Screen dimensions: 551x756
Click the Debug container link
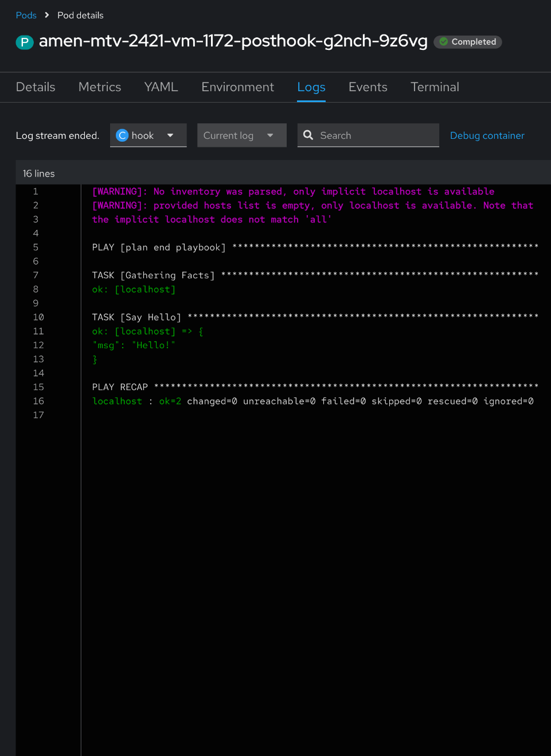pyautogui.click(x=487, y=135)
